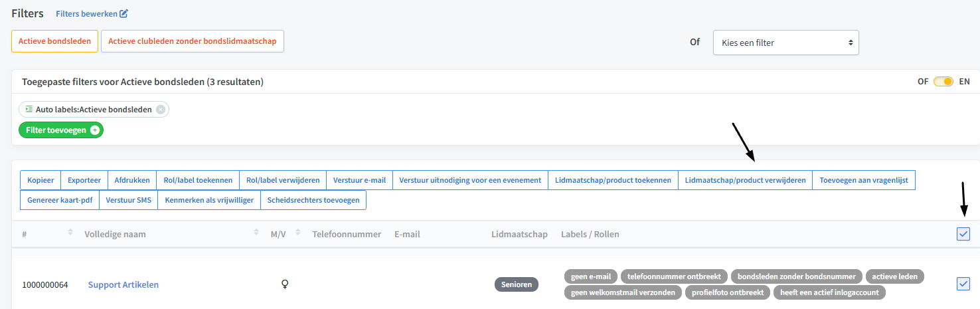980x309 pixels.
Task: Click the Verstuur e-mail button
Action: point(359,180)
